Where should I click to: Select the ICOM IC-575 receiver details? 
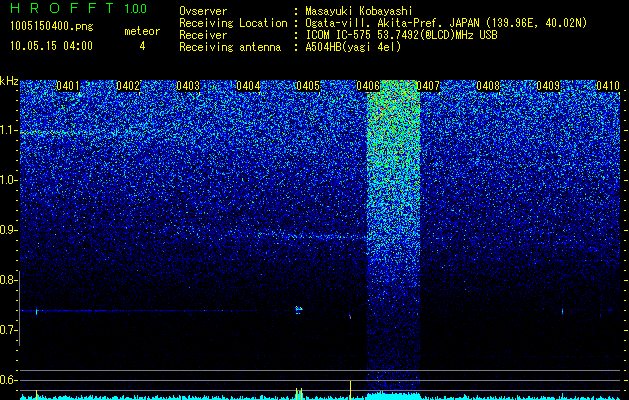(x=401, y=35)
